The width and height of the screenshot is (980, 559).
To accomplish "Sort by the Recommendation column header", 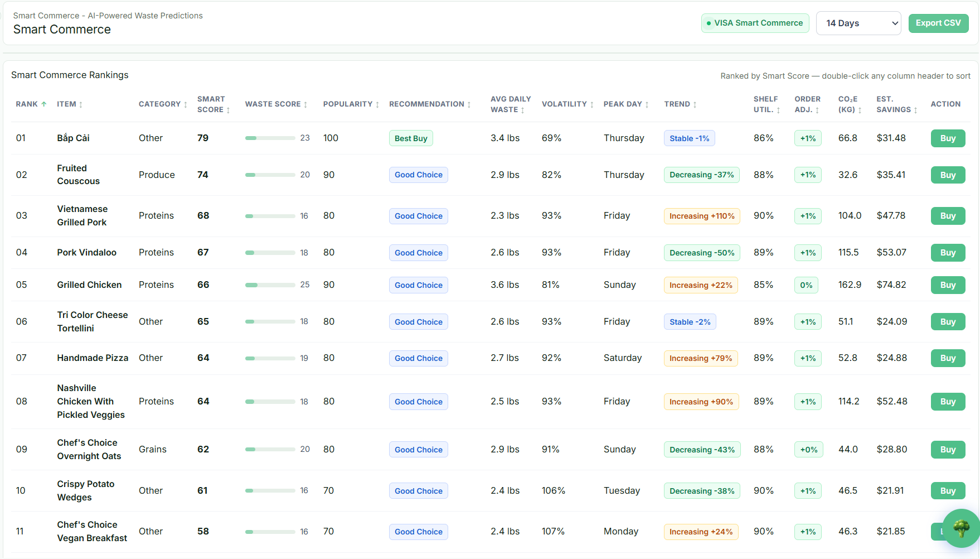I will click(430, 104).
